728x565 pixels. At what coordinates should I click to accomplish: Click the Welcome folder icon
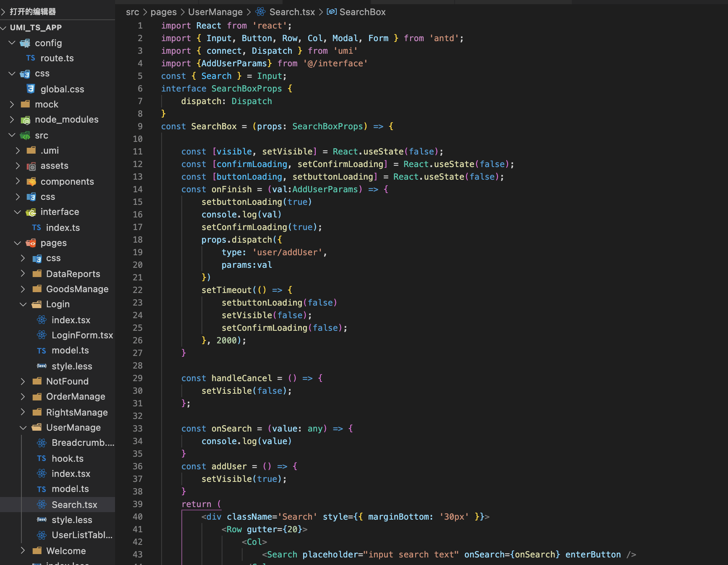[37, 551]
